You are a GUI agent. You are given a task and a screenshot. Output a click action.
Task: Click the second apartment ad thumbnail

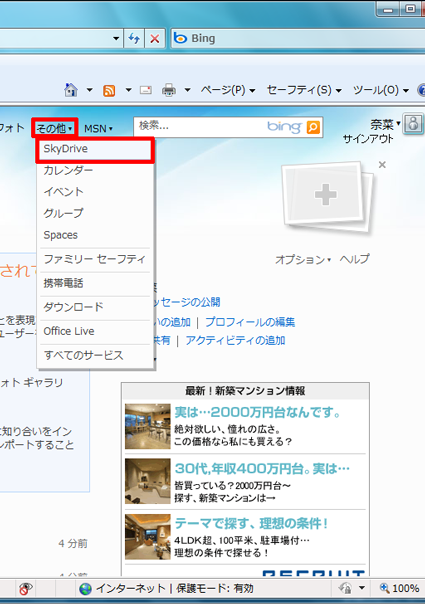148,481
